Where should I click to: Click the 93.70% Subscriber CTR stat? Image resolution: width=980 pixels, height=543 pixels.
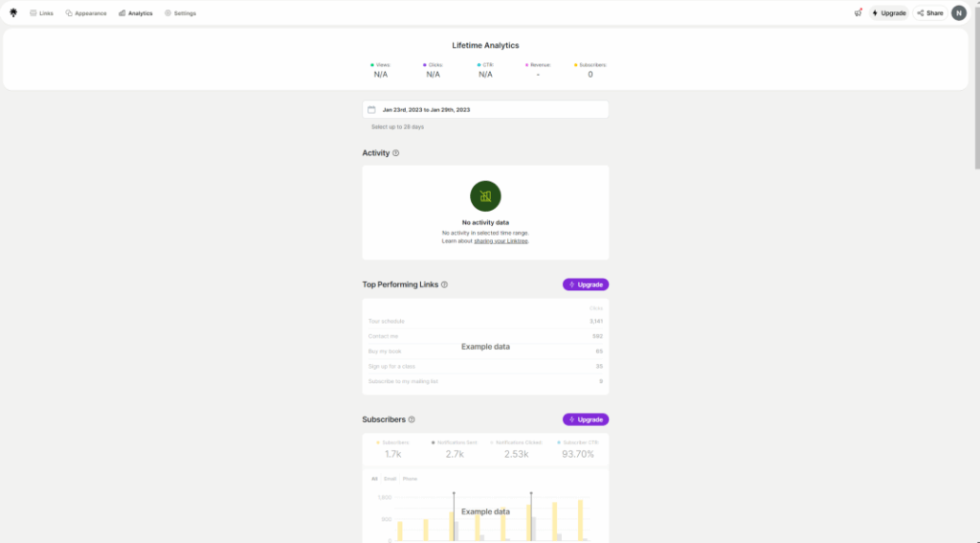point(577,449)
